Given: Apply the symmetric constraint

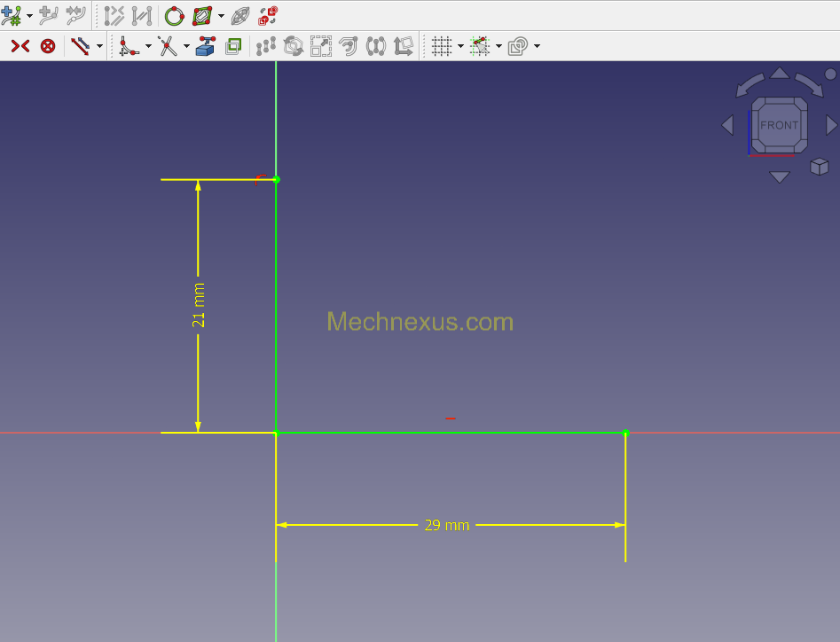Looking at the screenshot, I should [20, 47].
